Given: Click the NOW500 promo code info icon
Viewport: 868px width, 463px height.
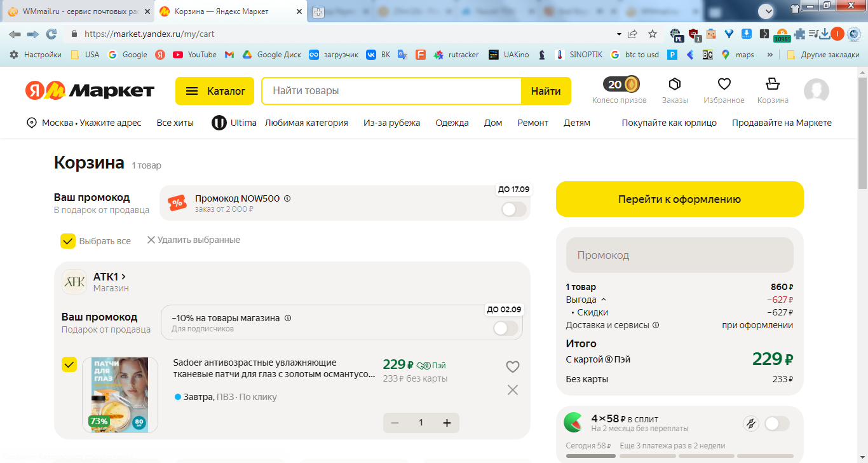Looking at the screenshot, I should click(x=287, y=198).
